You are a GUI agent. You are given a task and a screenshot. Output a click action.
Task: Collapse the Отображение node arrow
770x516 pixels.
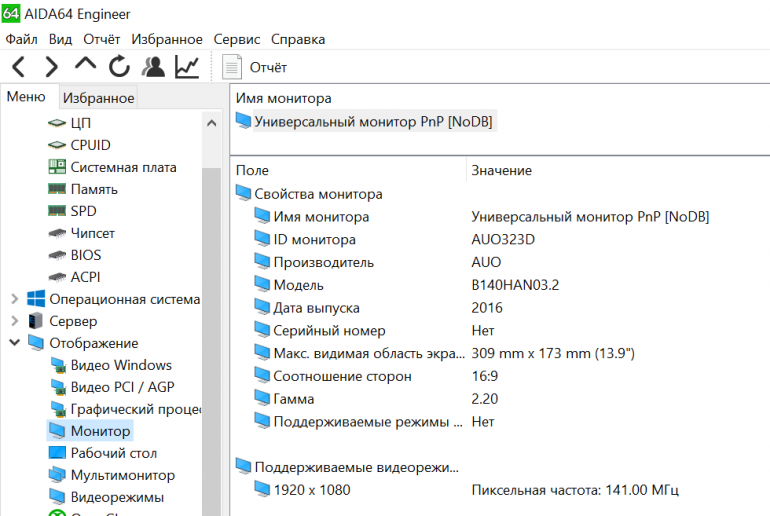[x=15, y=343]
